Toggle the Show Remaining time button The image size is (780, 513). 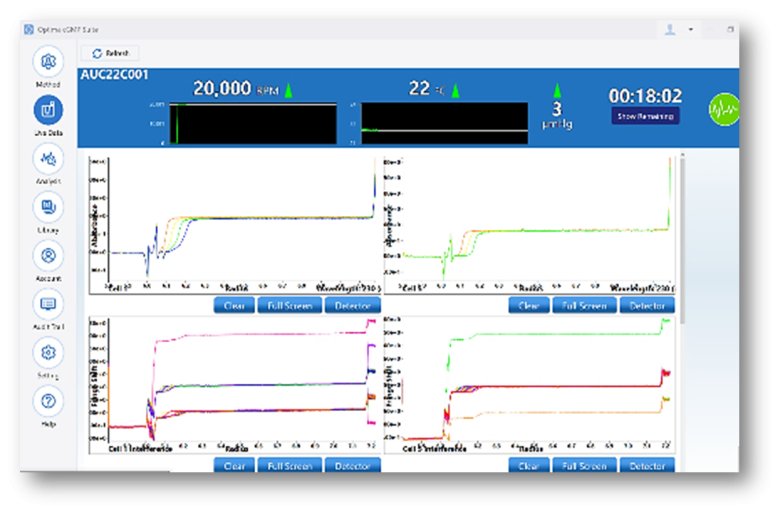tap(645, 116)
